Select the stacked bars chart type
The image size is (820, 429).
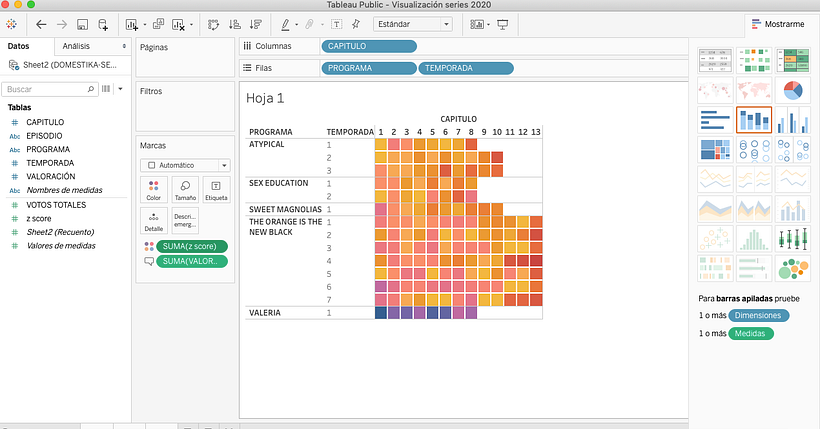click(754, 120)
